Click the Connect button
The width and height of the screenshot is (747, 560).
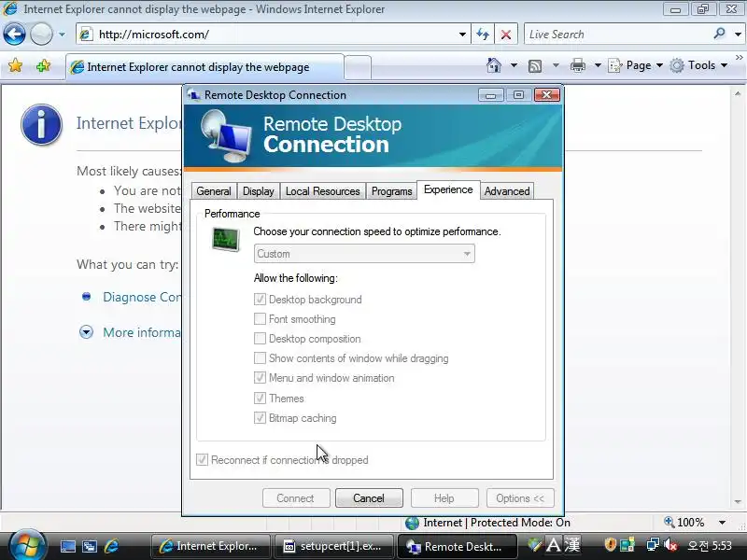pos(296,498)
